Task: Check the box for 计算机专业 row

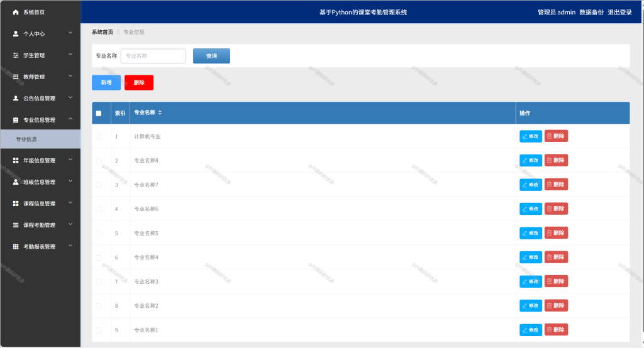Action: [99, 137]
